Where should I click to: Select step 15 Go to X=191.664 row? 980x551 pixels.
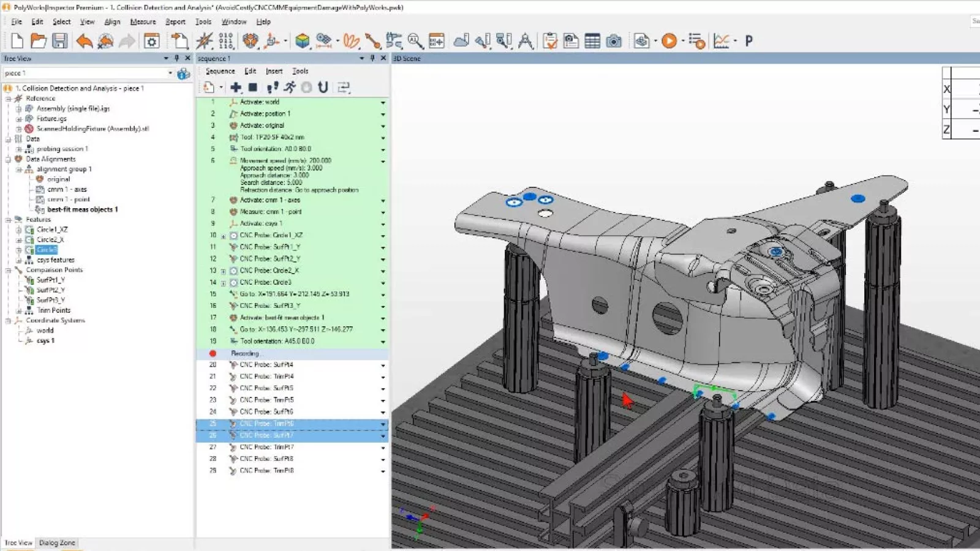[x=292, y=294]
